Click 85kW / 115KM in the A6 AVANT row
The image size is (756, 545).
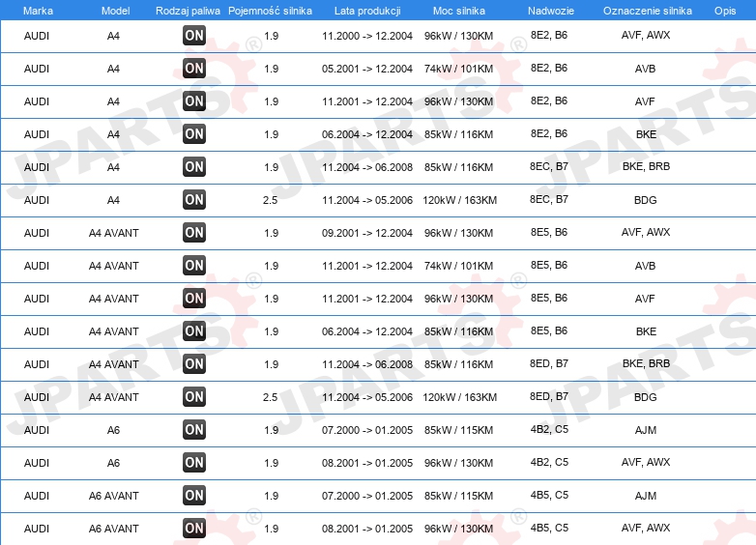click(458, 496)
